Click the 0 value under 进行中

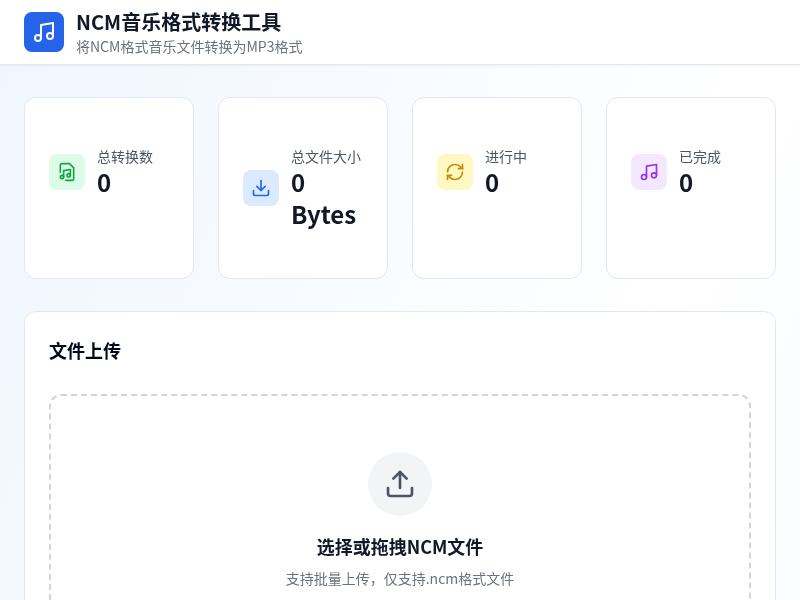[x=492, y=183]
